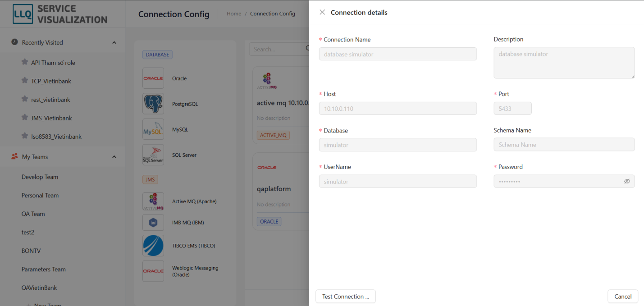This screenshot has height=306, width=644.
Task: Click the Oracle database icon
Action: pos(153,78)
